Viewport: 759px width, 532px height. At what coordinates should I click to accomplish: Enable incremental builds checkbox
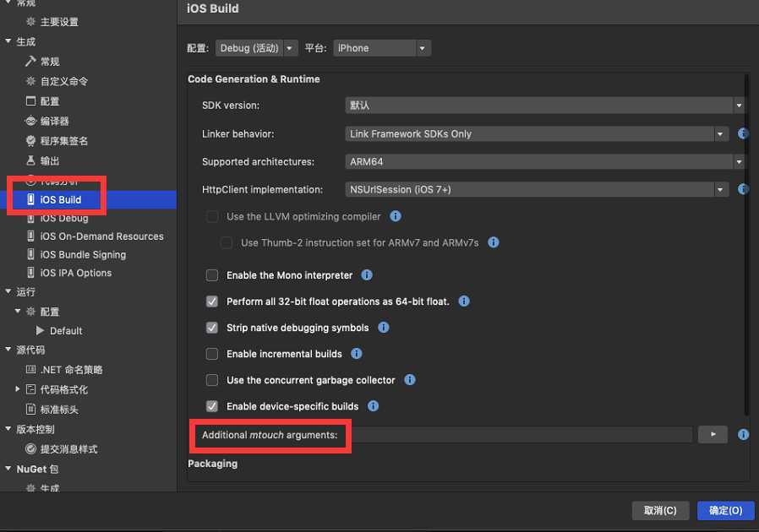[212, 354]
